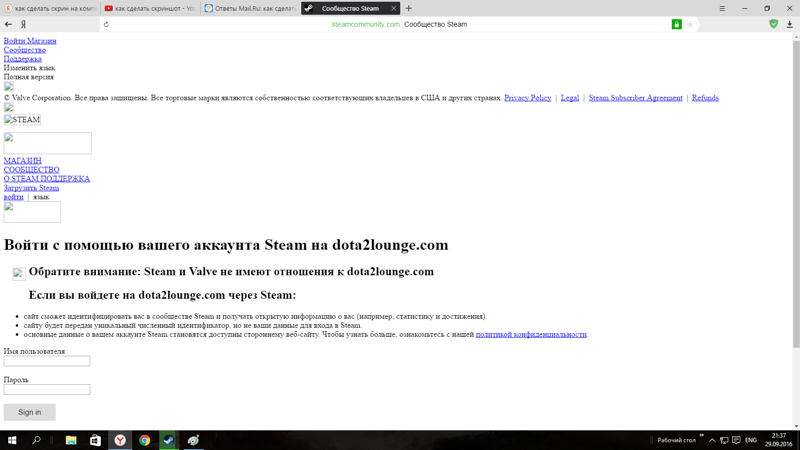Launch Google Chrome from the taskbar
800x450 pixels.
[144, 440]
